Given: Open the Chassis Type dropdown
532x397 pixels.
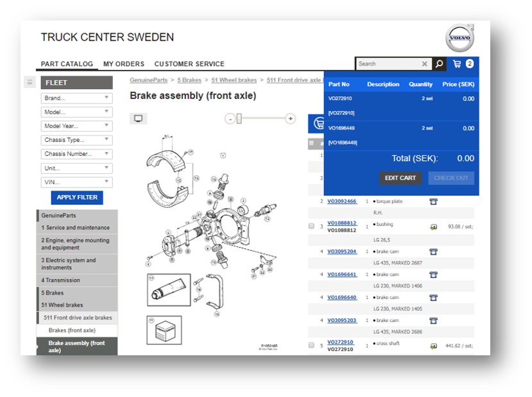Looking at the screenshot, I should [76, 140].
